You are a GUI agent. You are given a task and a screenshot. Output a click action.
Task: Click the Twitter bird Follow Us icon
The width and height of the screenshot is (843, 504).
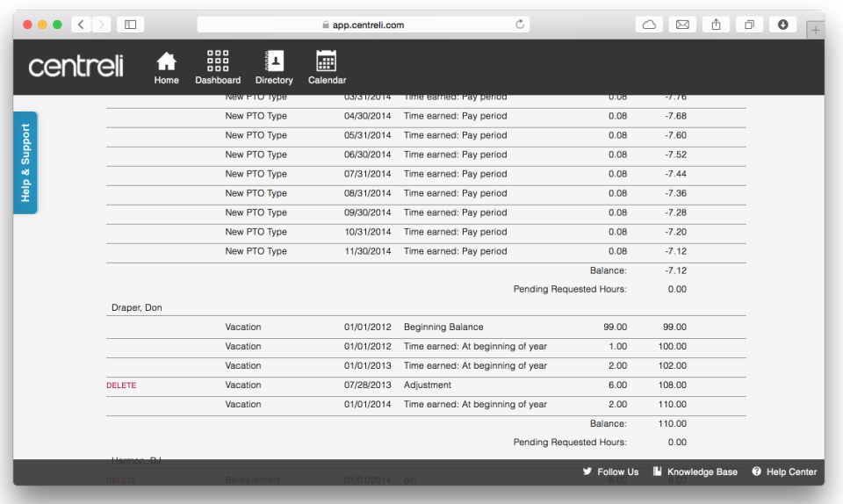click(x=587, y=472)
